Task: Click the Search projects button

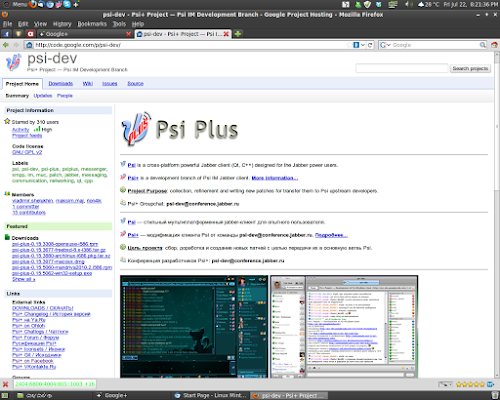Action: [470, 68]
